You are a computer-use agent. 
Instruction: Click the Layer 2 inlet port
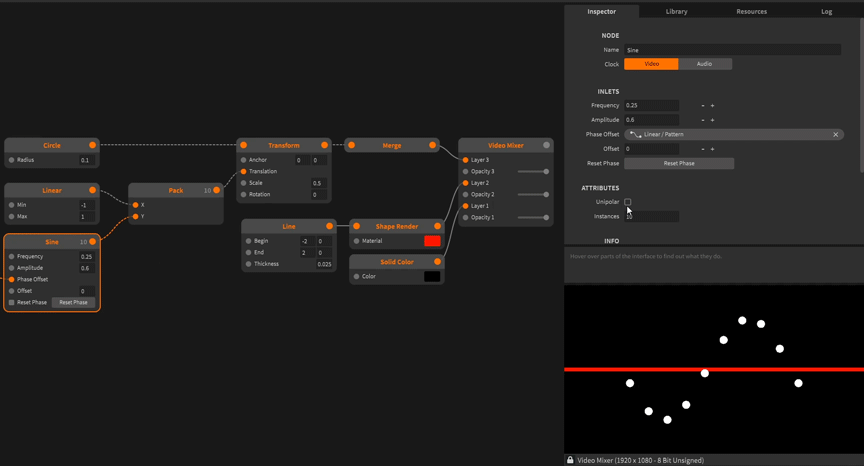point(466,183)
